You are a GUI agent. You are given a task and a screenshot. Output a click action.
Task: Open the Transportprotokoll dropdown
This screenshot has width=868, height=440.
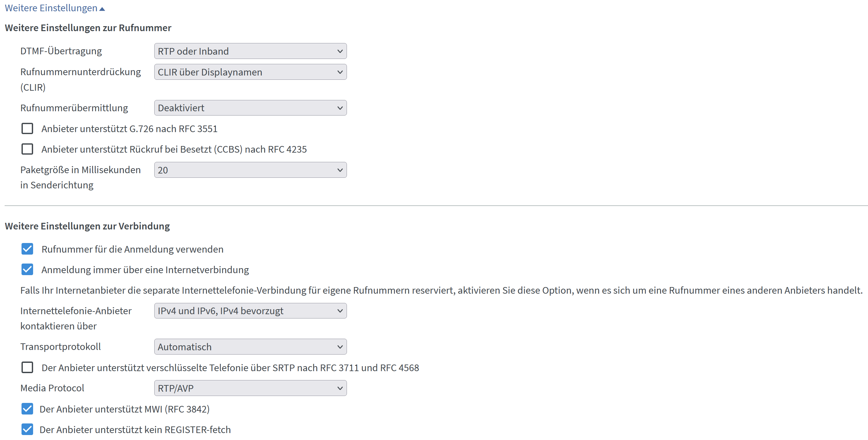[x=250, y=347]
